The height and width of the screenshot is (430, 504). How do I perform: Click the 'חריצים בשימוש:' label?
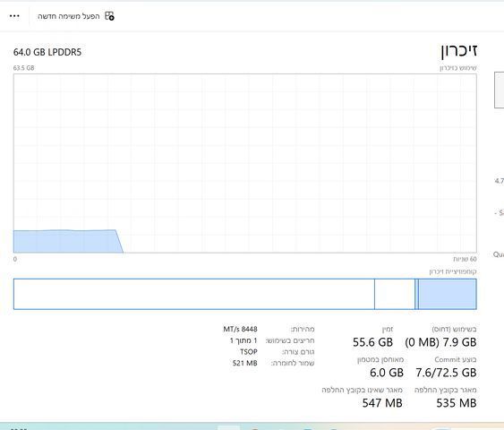(290, 340)
